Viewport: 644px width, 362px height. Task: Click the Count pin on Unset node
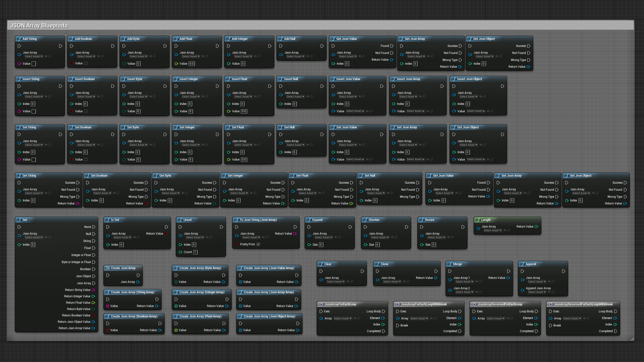coord(180,252)
